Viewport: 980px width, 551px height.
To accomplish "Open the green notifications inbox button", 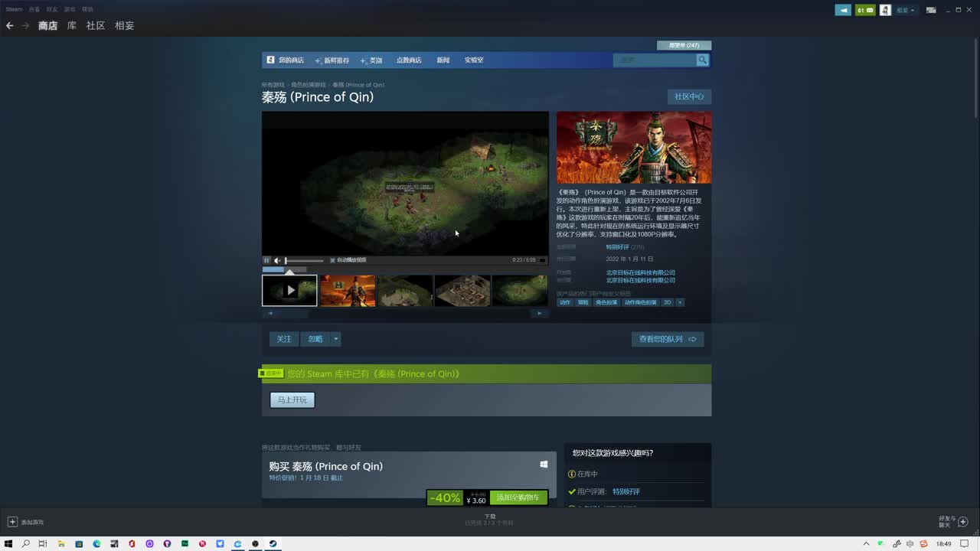I will pos(865,10).
